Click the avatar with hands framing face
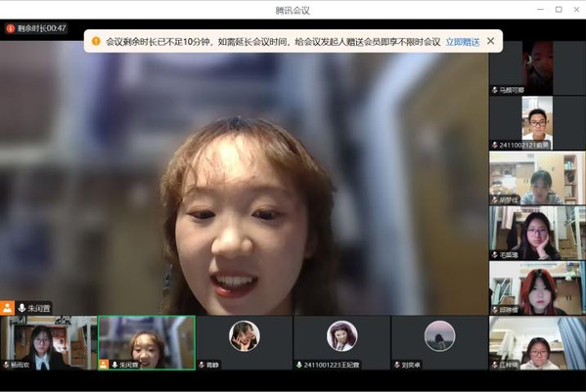586x392 pixels. click(x=245, y=336)
